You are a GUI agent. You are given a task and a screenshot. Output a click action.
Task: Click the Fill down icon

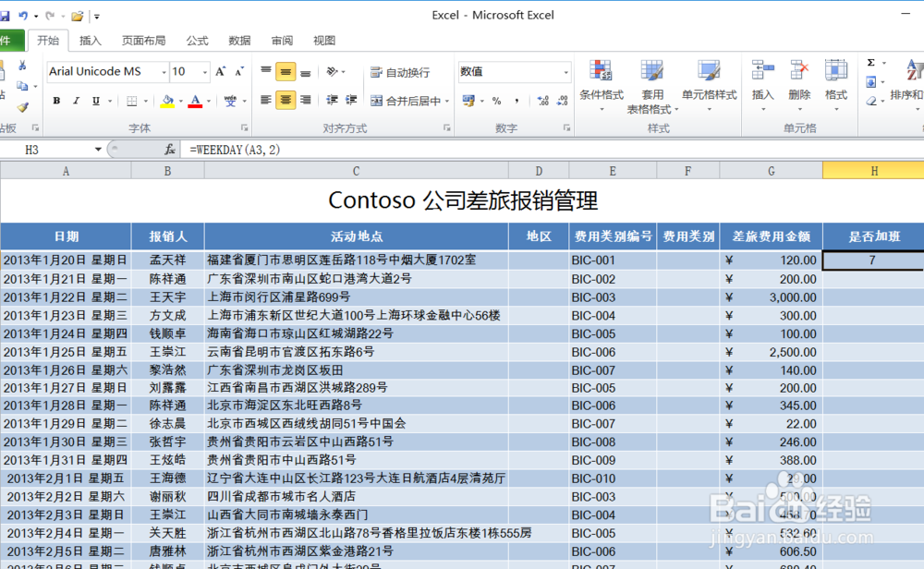(871, 82)
